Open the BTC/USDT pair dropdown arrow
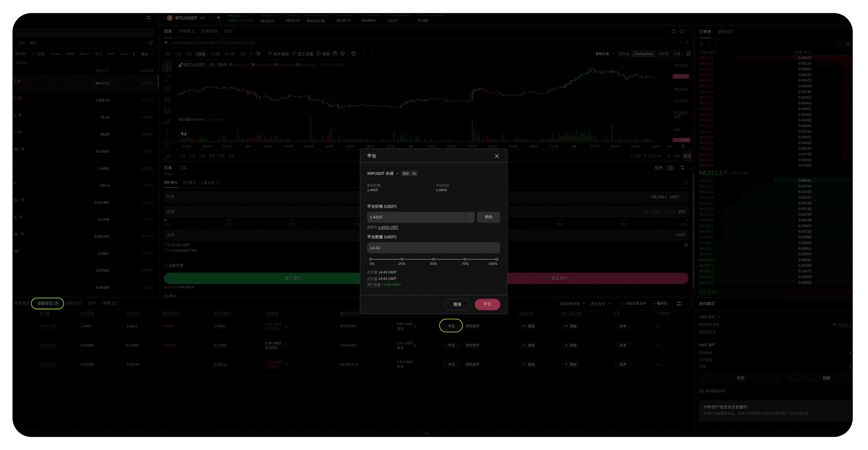The width and height of the screenshot is (868, 450). pos(210,18)
